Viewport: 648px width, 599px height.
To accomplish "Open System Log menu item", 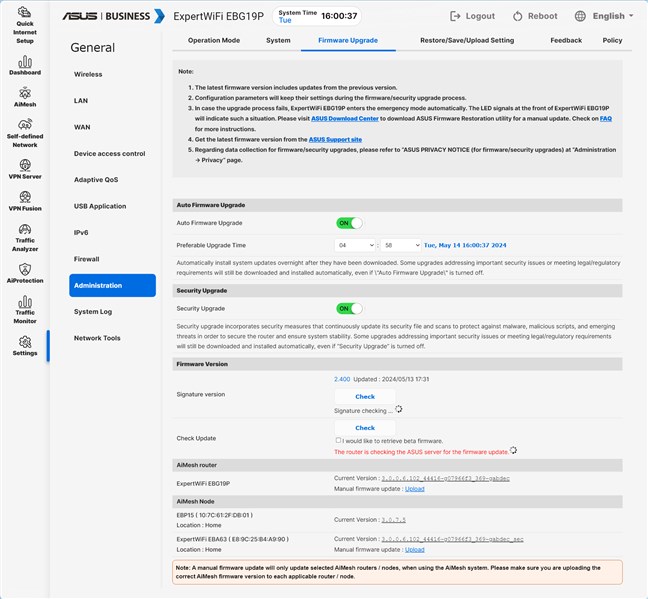I will (93, 312).
